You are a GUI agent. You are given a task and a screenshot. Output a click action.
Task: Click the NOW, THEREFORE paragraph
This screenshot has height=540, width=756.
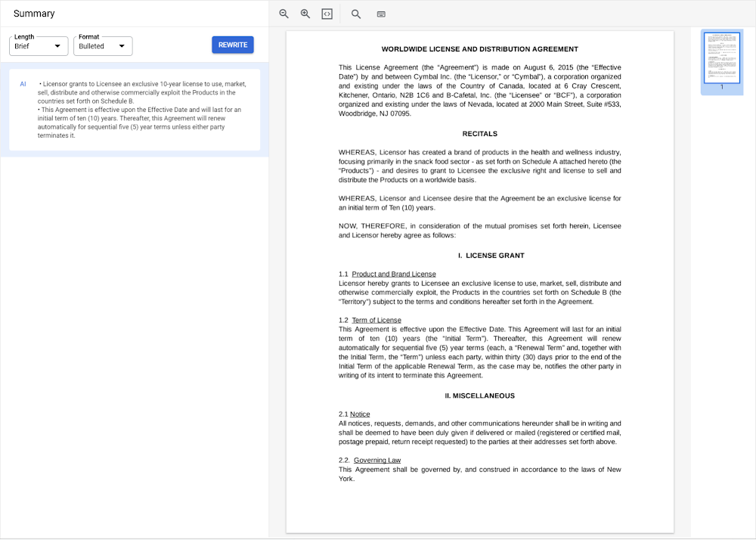[480, 231]
